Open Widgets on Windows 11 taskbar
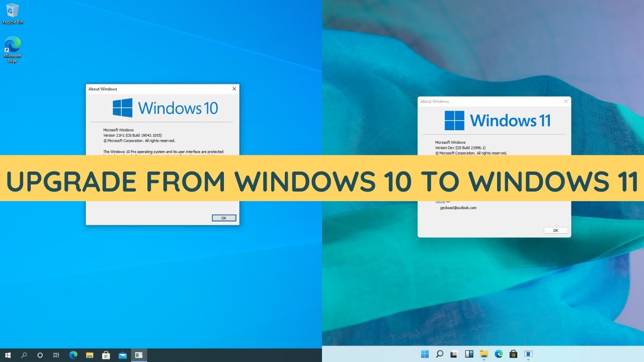The height and width of the screenshot is (362, 644). pos(469,354)
